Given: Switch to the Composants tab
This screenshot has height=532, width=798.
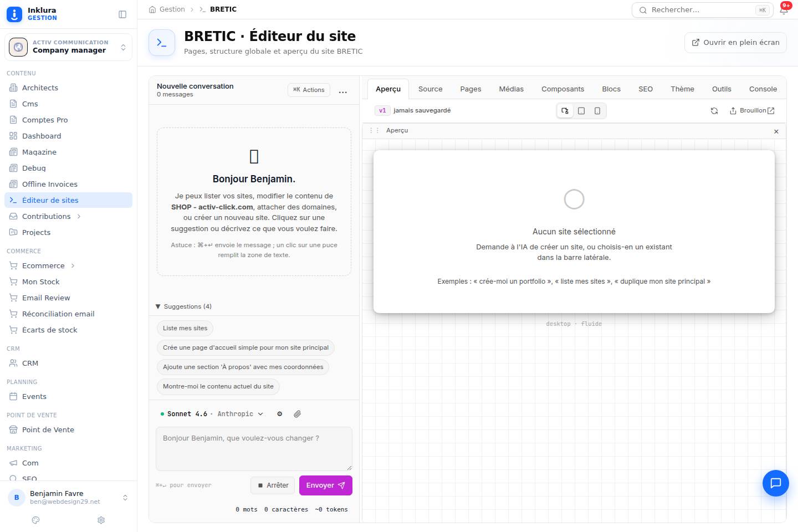Looking at the screenshot, I should [562, 89].
